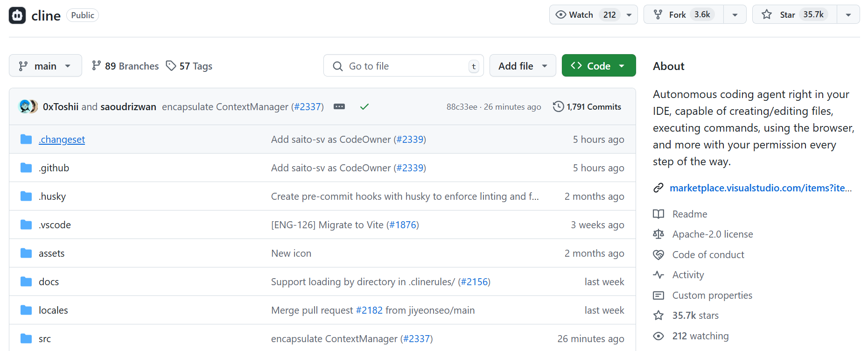Open the marketplace.visualstudio.com link
Image resolution: width=868 pixels, height=351 pixels.
[761, 188]
